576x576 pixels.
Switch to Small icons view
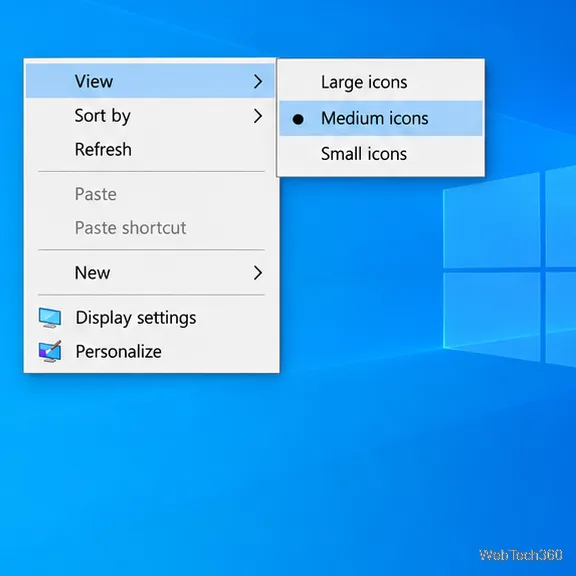[x=381, y=154]
